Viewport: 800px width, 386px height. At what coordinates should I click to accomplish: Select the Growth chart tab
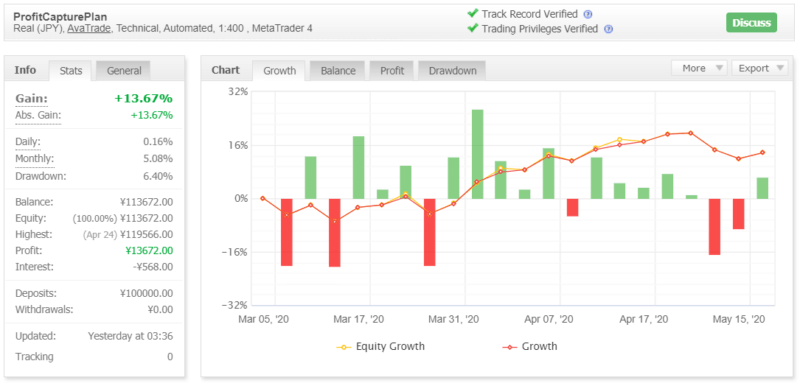tap(279, 71)
